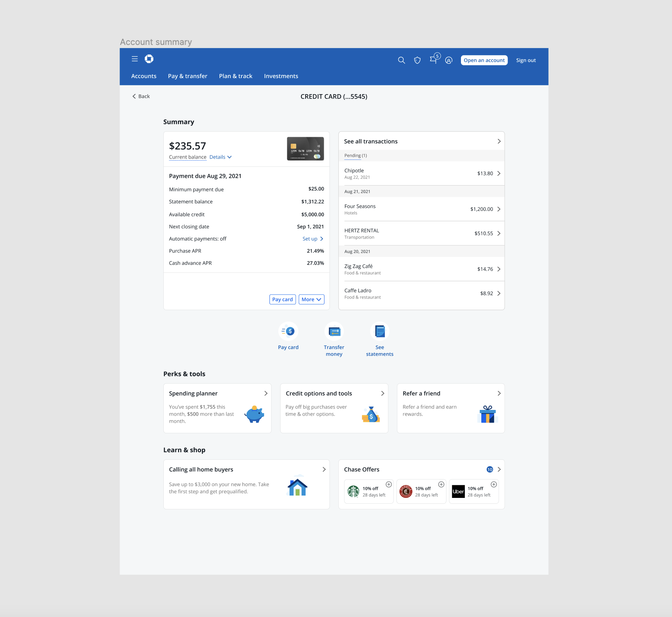Click the See statements link text
This screenshot has width=672, height=617.
click(x=380, y=351)
